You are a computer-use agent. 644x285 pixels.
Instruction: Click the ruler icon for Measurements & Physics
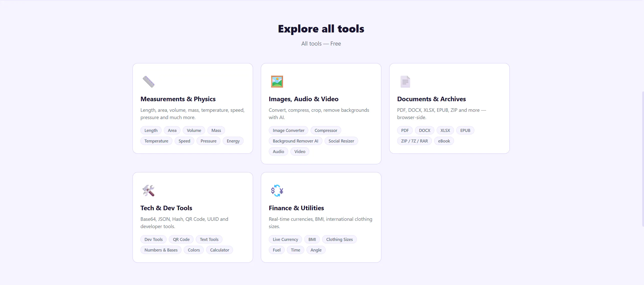pos(148,82)
